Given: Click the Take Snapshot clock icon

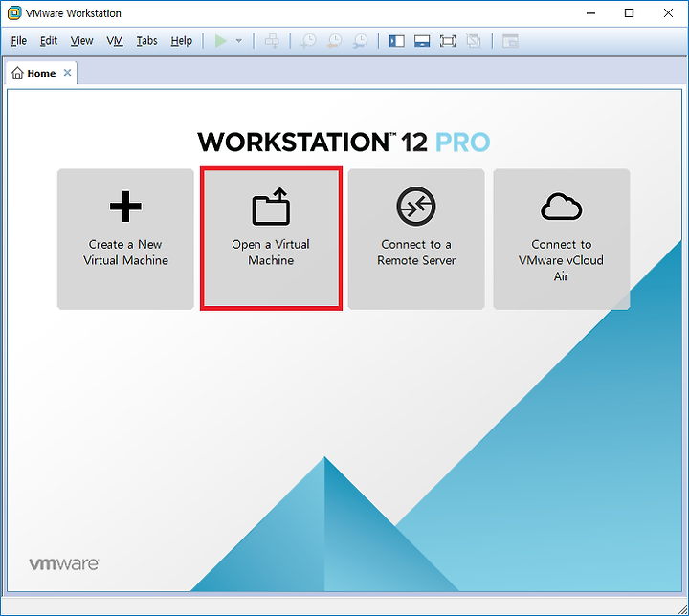Looking at the screenshot, I should [x=308, y=41].
